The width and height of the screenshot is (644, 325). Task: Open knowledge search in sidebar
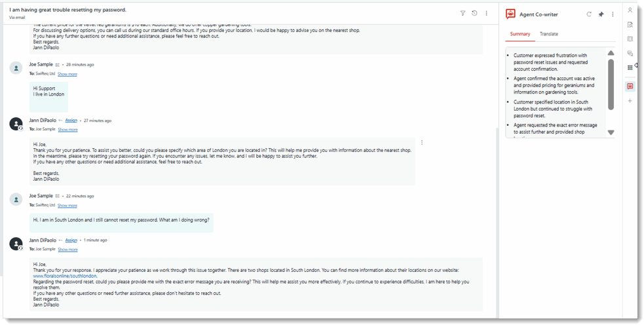pos(630,25)
